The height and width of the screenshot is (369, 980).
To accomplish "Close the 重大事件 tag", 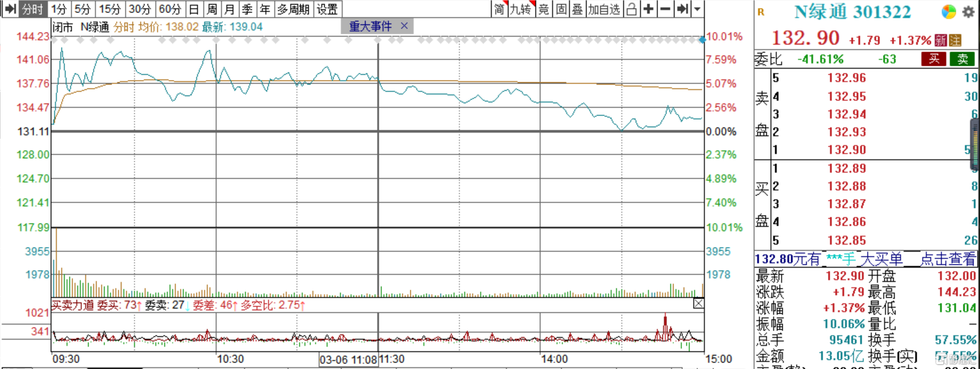I will 404,26.
